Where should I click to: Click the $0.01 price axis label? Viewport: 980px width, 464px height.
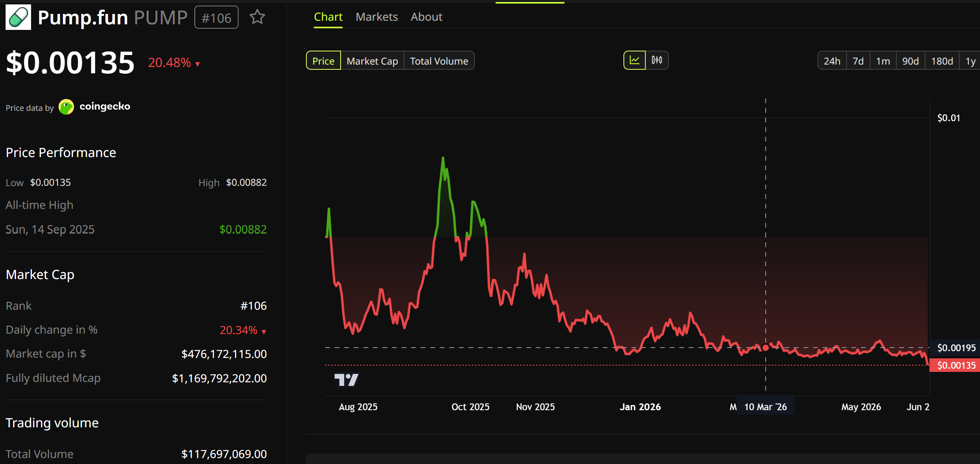pos(949,118)
